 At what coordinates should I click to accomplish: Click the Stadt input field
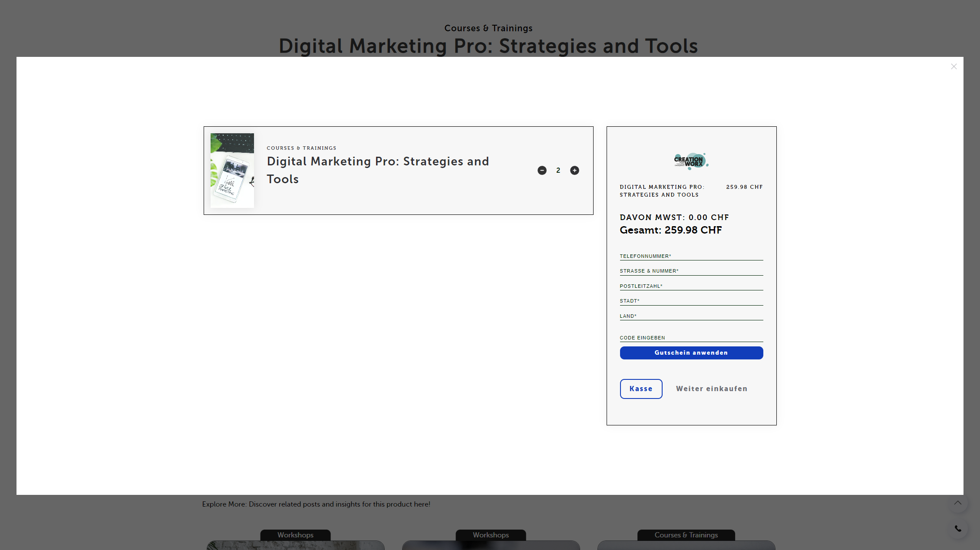point(691,301)
